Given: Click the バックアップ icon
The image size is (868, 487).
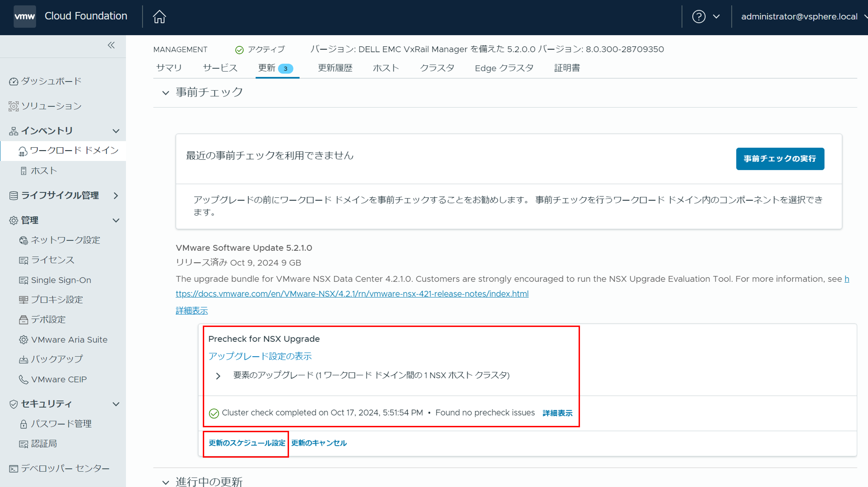Looking at the screenshot, I should point(23,360).
